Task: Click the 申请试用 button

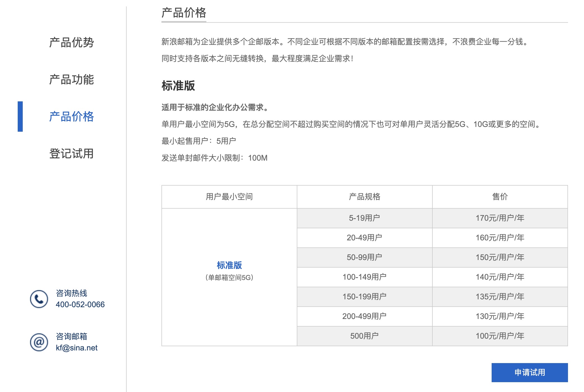Action: click(x=530, y=372)
